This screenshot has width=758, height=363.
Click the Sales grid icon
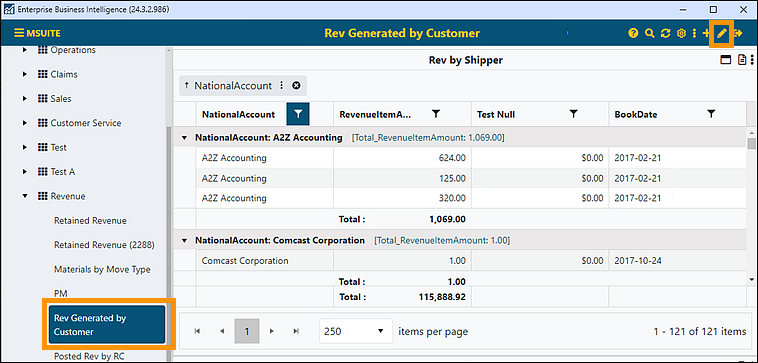coord(42,99)
